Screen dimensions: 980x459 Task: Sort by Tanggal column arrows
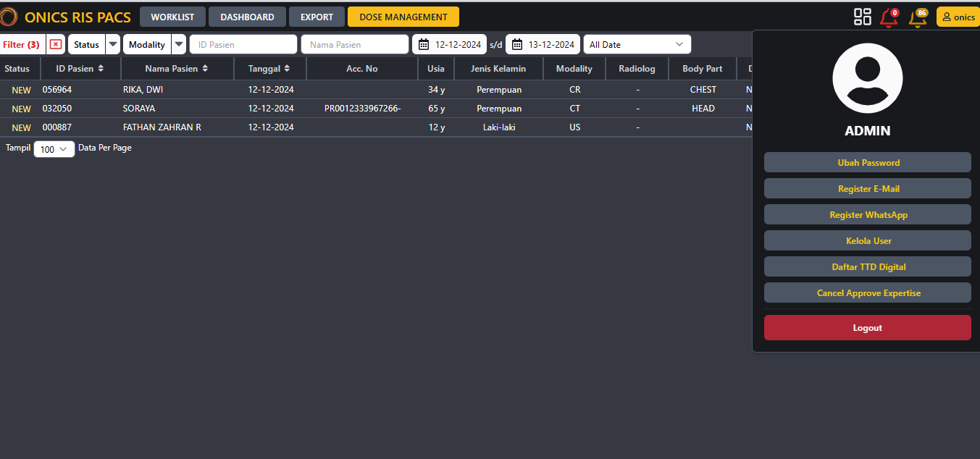coord(287,69)
